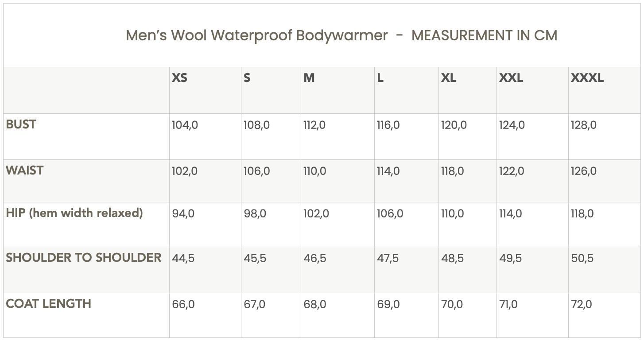Click the XL size column header

[448, 78]
